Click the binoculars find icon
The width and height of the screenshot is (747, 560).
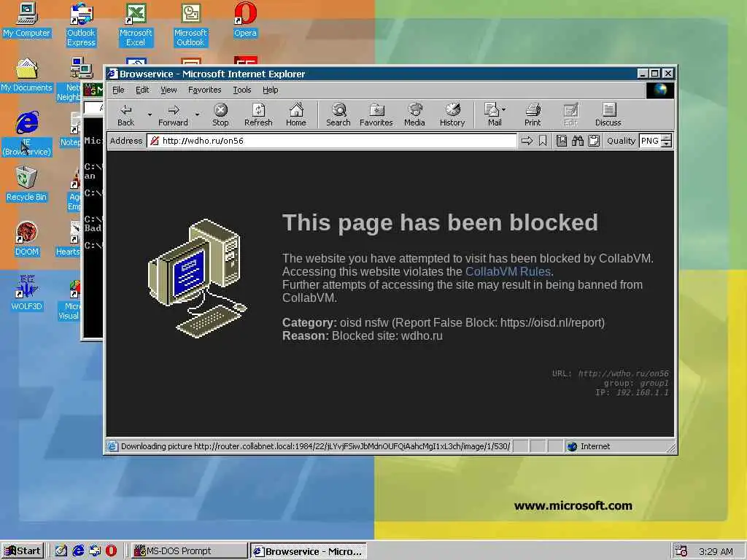click(x=578, y=141)
